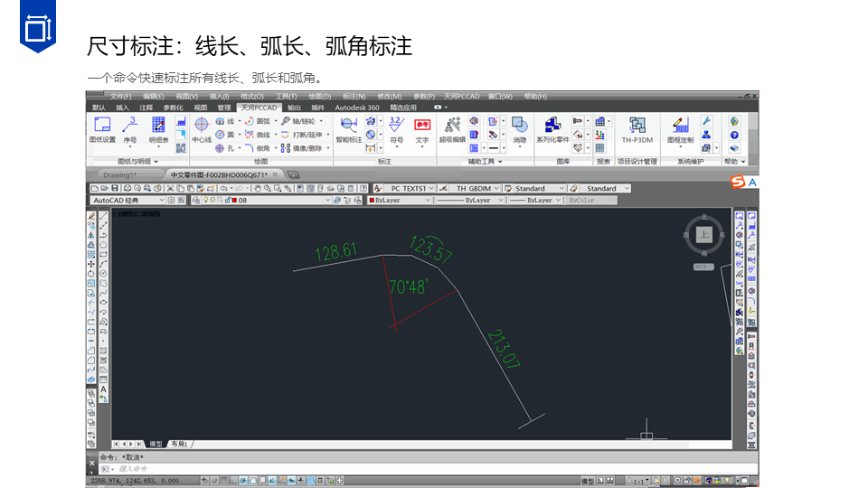This screenshot has width=868, height=488.
Task: Launch the 智能标注 smart dimension tool
Action: pos(349,129)
